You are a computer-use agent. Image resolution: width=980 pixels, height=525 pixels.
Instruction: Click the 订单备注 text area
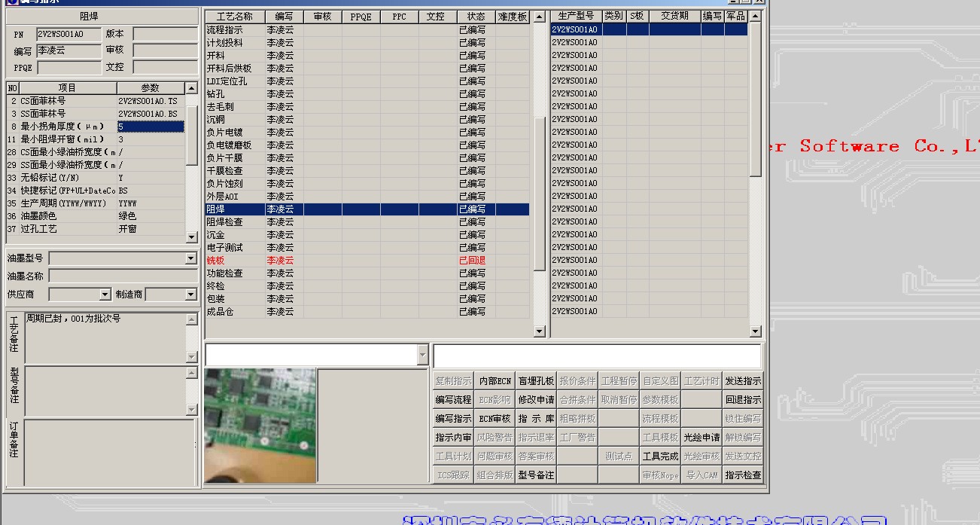coord(109,452)
